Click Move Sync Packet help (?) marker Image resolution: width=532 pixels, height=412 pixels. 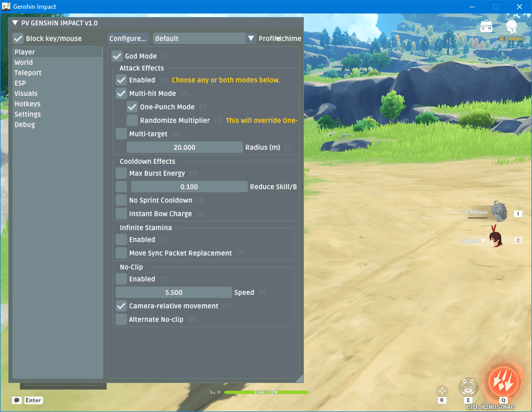click(240, 253)
